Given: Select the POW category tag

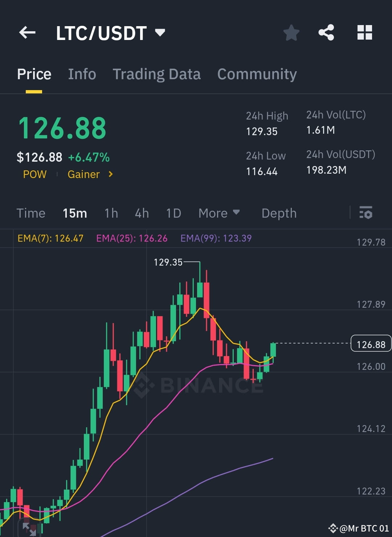Looking at the screenshot, I should coord(34,174).
